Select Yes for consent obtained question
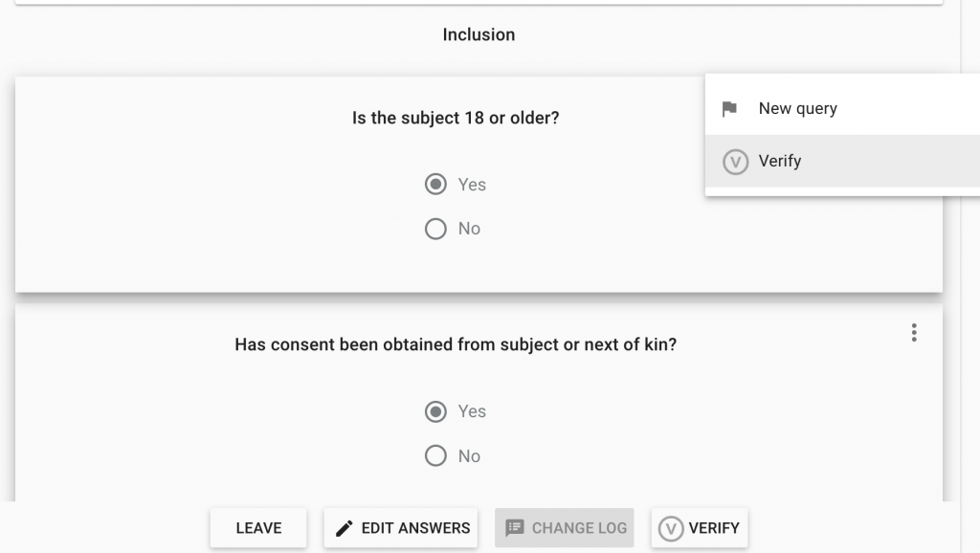This screenshot has height=553, width=980. 435,411
